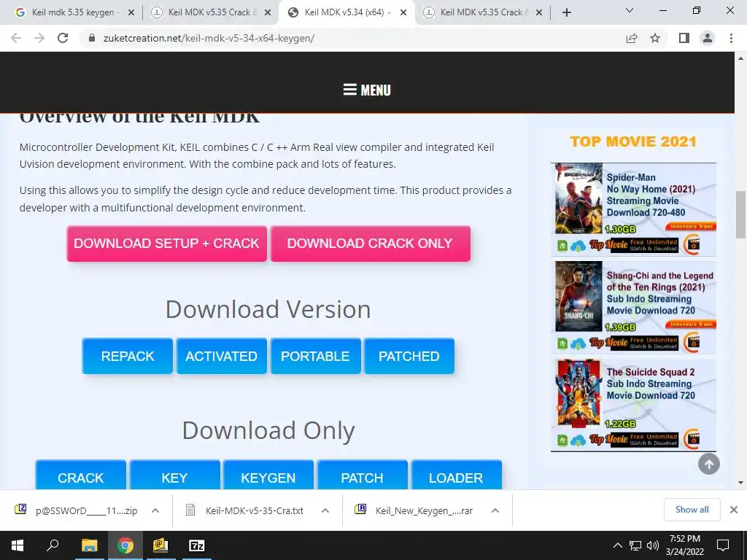747x560 pixels.
Task: Click the KEY download button
Action: [175, 475]
